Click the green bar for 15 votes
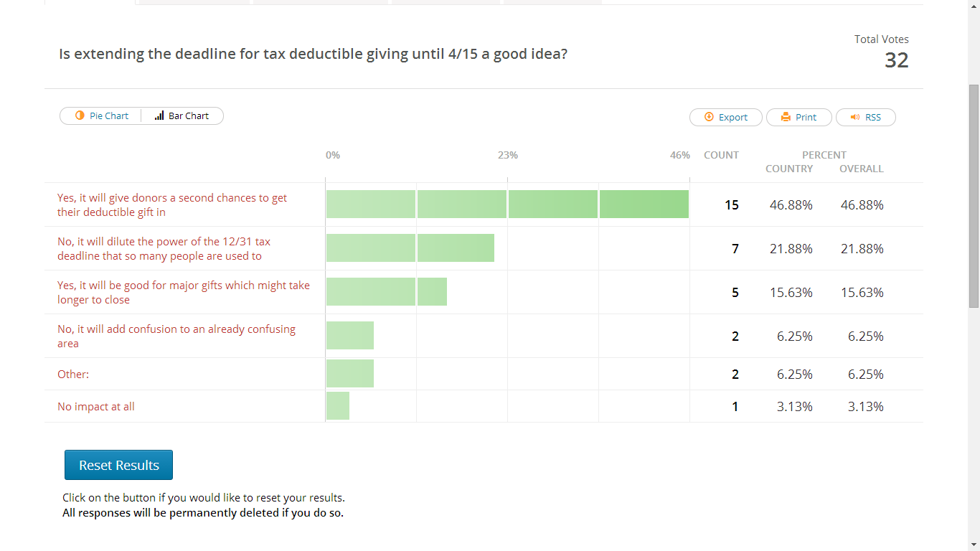The height and width of the screenshot is (551, 980). click(507, 204)
